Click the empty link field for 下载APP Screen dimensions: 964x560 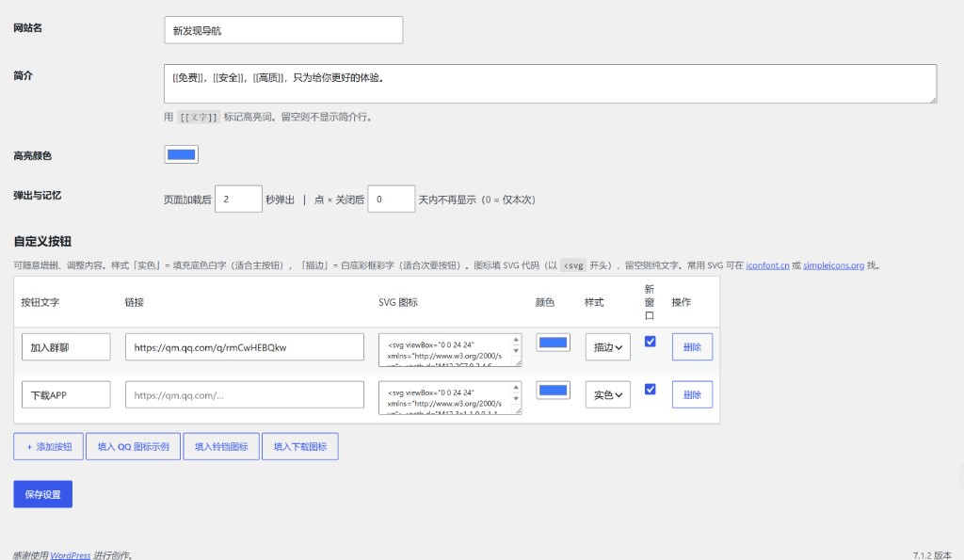click(245, 394)
